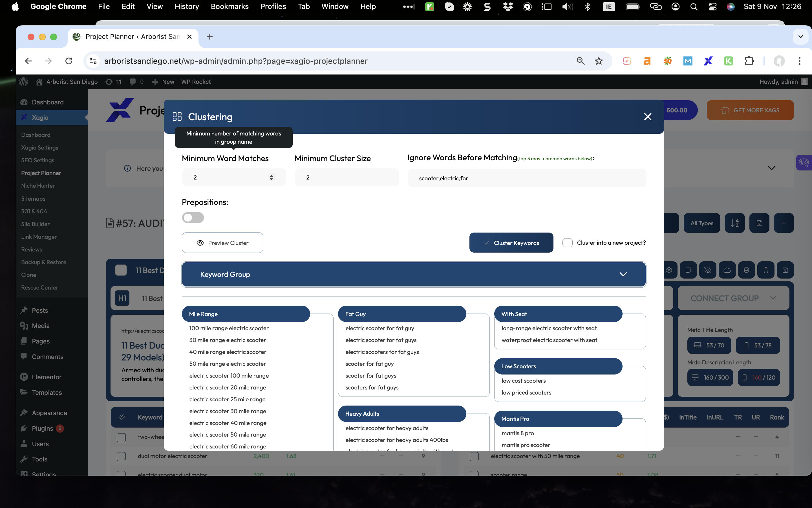Screen dimensions: 812x508
Task: Select the Mile Range group header
Action: [246, 314]
